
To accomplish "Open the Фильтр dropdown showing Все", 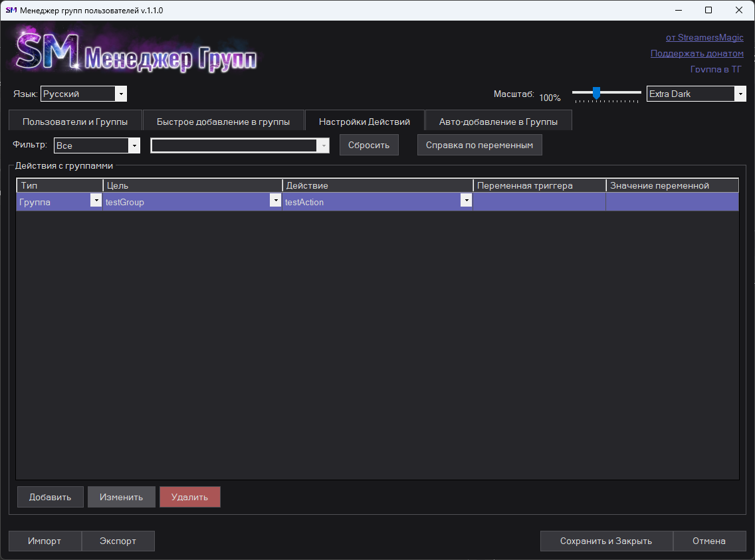I will [134, 145].
